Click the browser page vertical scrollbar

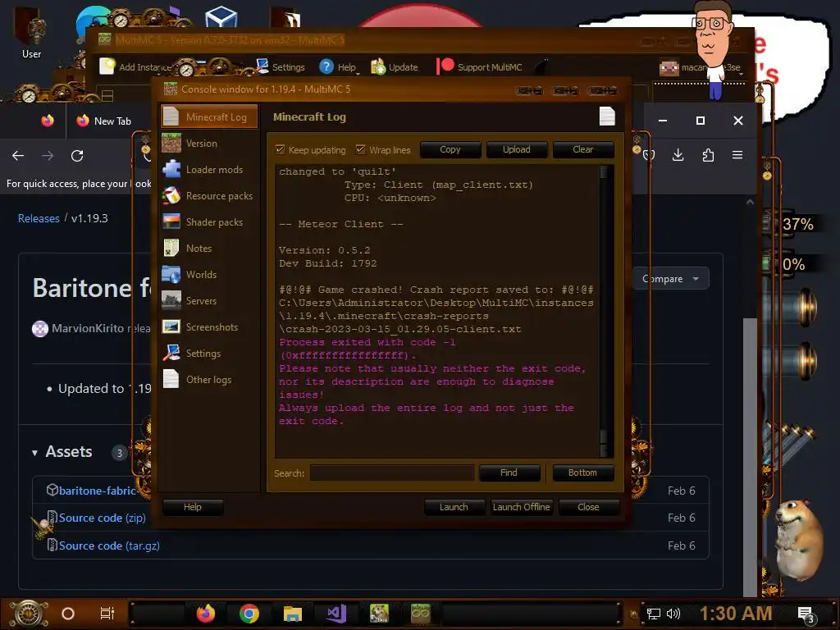pos(750,396)
